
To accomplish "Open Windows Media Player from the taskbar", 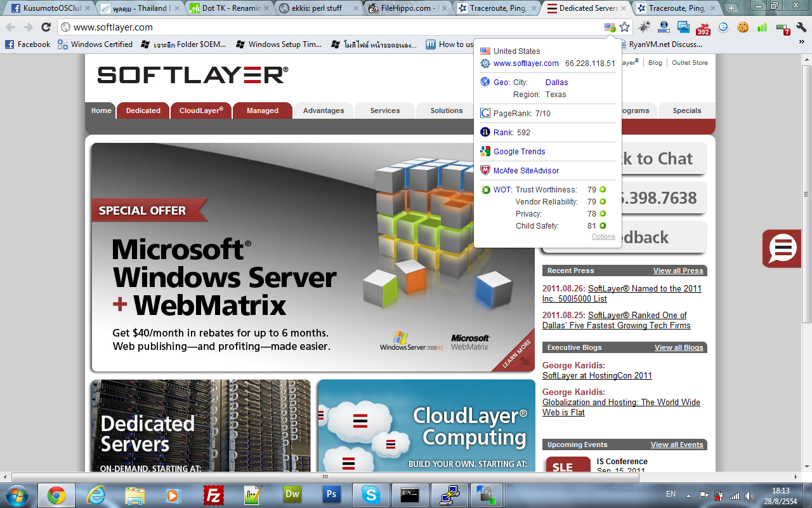I will (x=174, y=495).
